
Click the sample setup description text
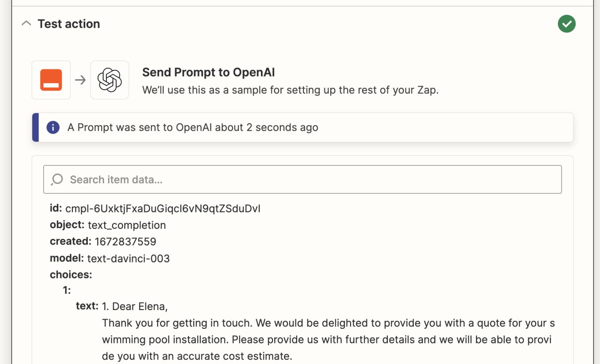290,90
